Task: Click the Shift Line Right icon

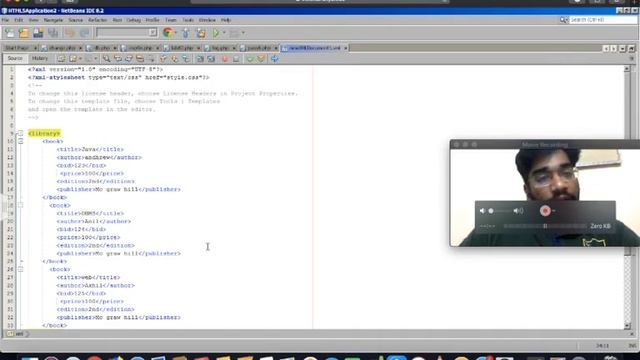Action: click(211, 59)
